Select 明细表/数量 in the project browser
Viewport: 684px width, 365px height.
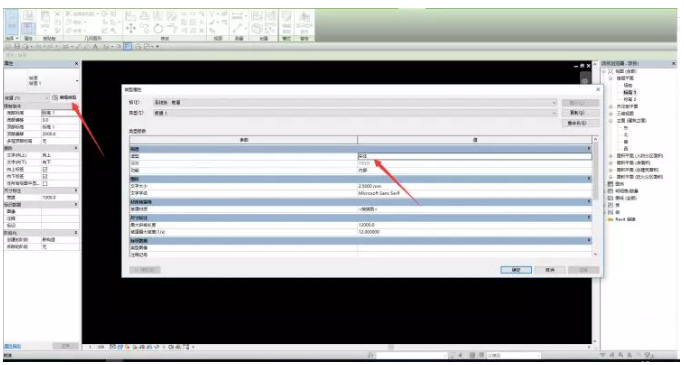628,191
